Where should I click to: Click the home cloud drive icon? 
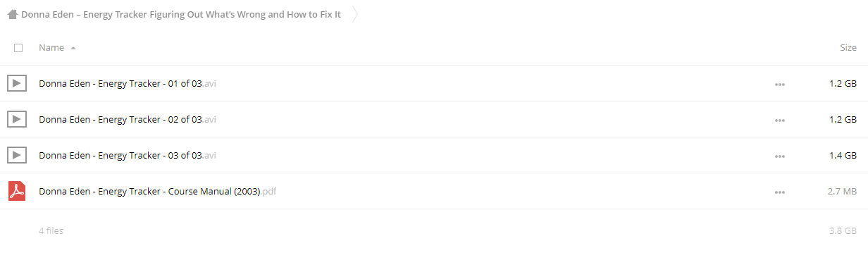coord(13,14)
